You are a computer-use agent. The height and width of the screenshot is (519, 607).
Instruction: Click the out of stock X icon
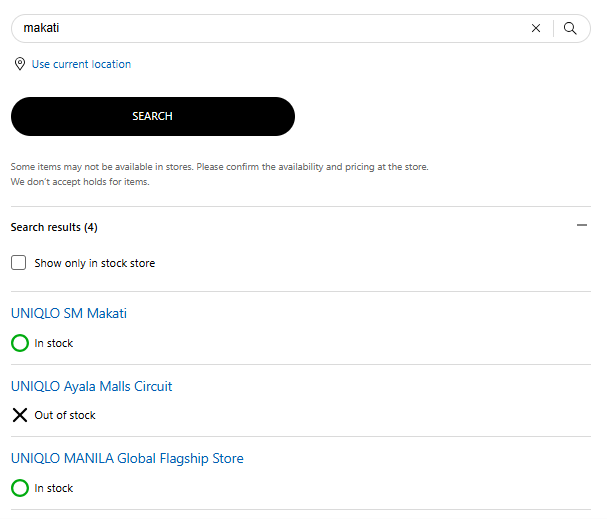[x=20, y=415]
